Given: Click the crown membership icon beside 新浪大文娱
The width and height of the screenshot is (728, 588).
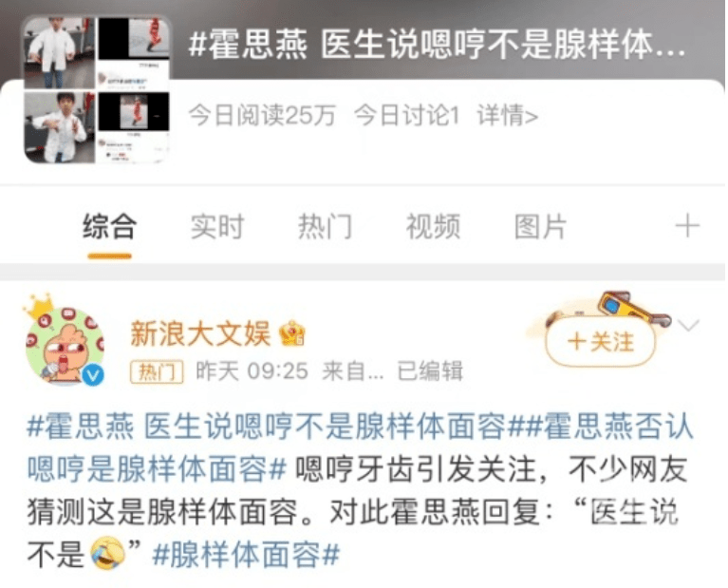Looking at the screenshot, I should [292, 333].
